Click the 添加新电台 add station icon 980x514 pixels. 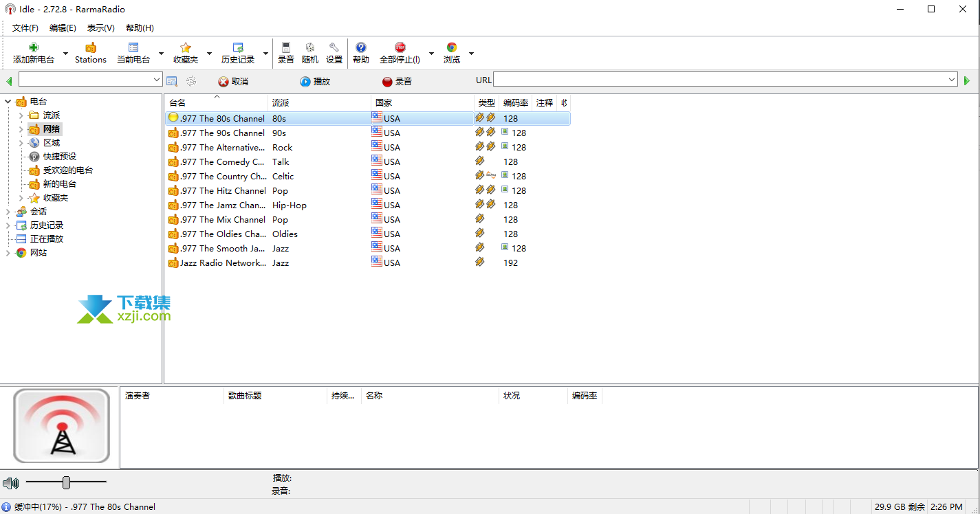(x=34, y=47)
